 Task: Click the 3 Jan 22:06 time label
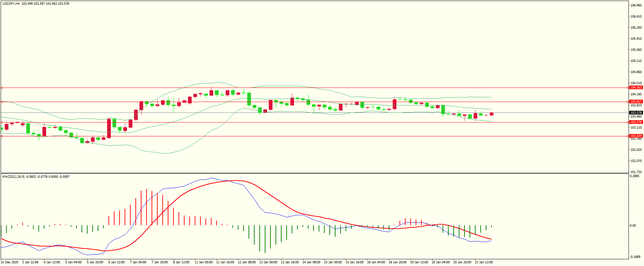click(x=30, y=262)
